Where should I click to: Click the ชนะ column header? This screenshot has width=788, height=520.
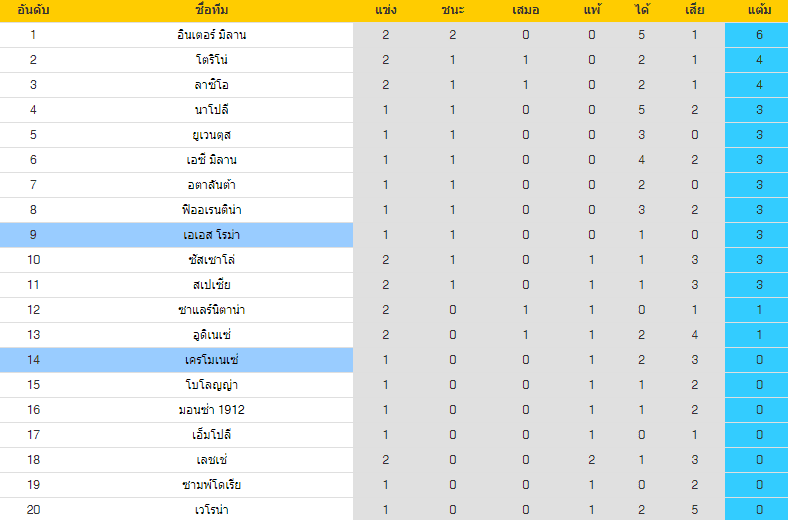(x=453, y=10)
